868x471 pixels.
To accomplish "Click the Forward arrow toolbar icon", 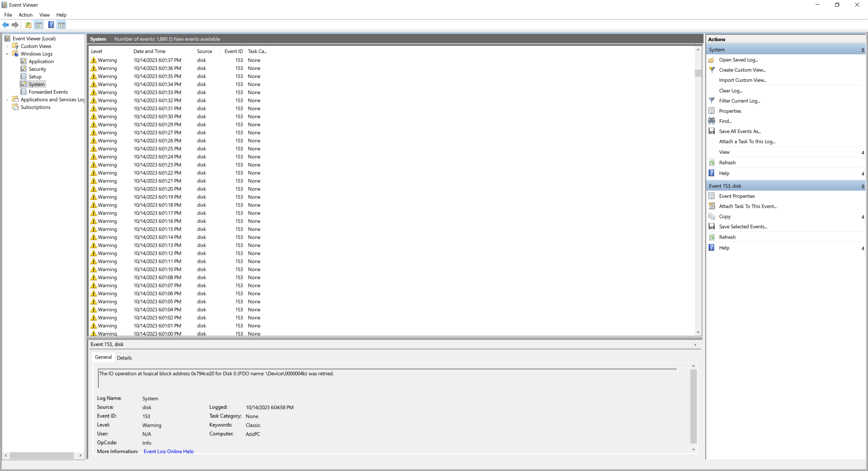I will (15, 25).
